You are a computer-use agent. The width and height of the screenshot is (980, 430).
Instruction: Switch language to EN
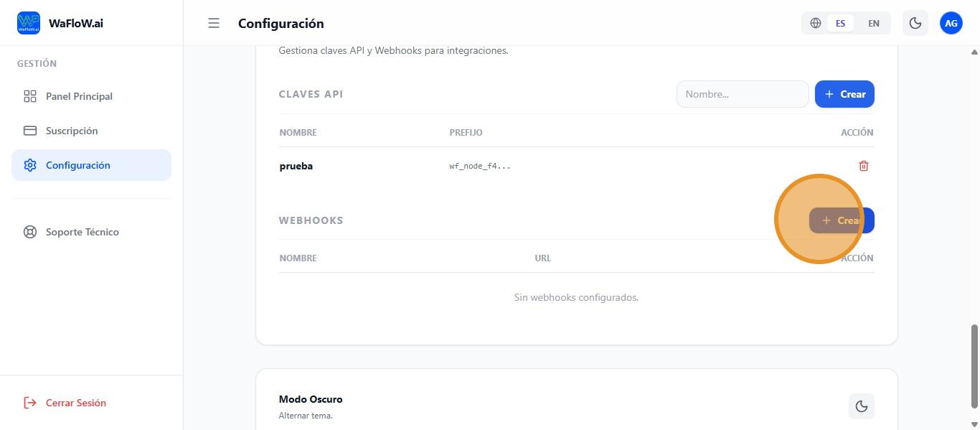(873, 23)
